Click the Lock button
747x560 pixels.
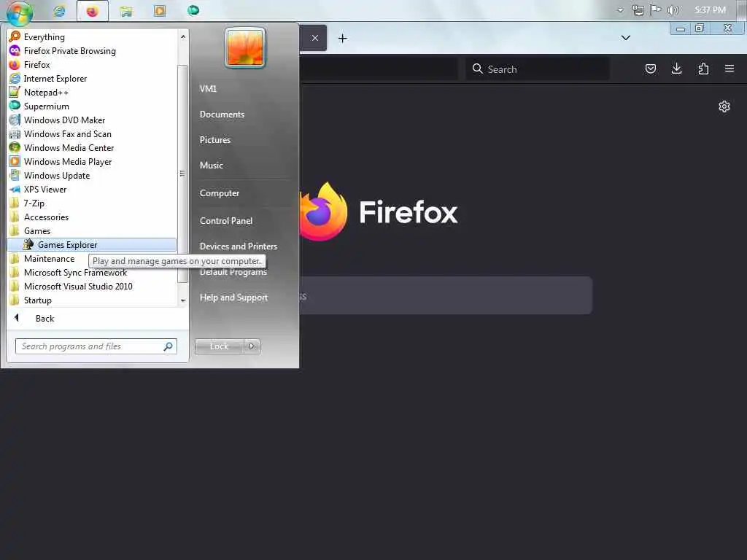tap(219, 346)
